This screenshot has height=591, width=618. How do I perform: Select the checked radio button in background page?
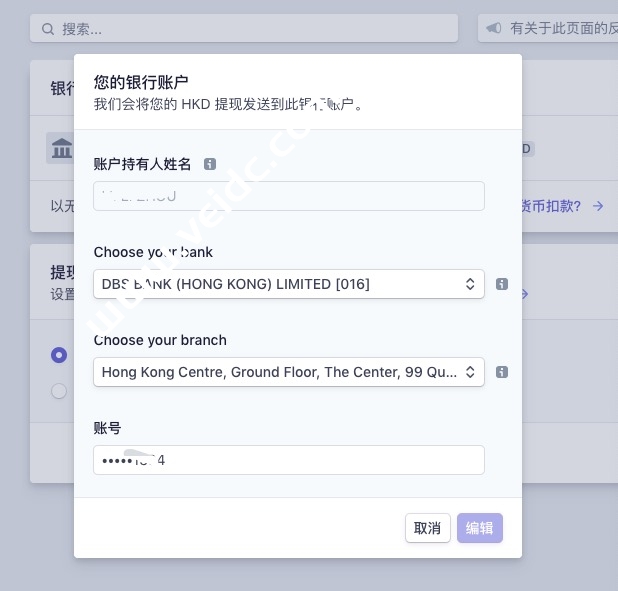(x=59, y=355)
